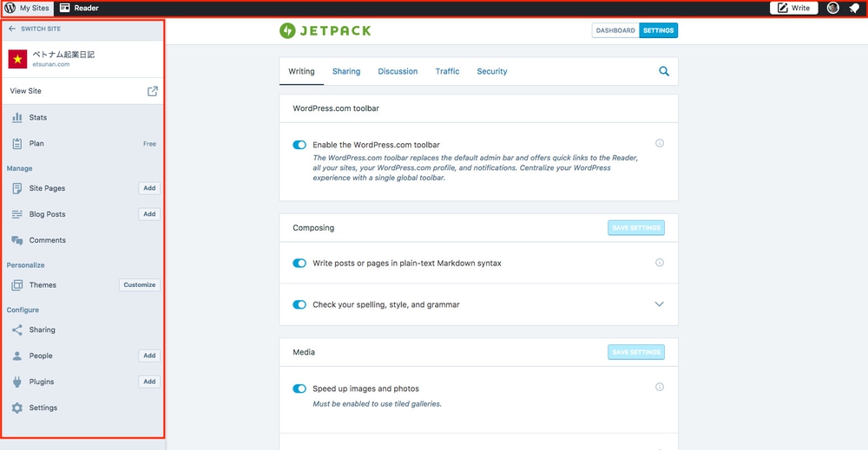This screenshot has height=450, width=868.
Task: Open the etsunan.com site link
Action: tap(51, 64)
